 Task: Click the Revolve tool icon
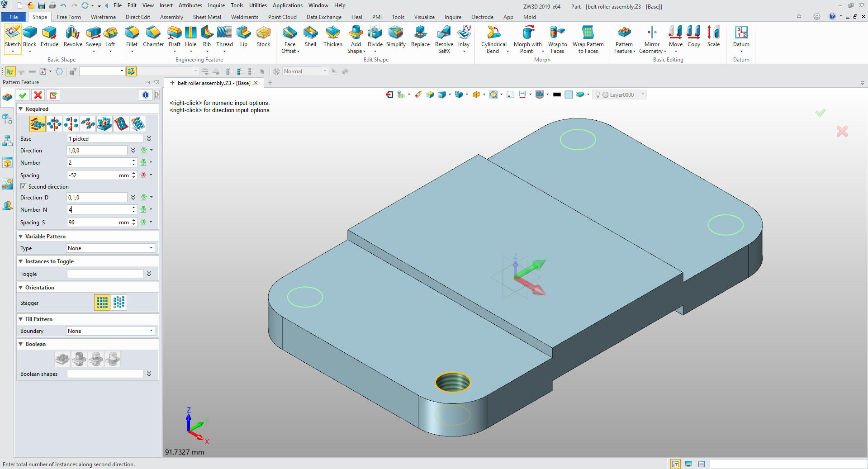tap(73, 36)
